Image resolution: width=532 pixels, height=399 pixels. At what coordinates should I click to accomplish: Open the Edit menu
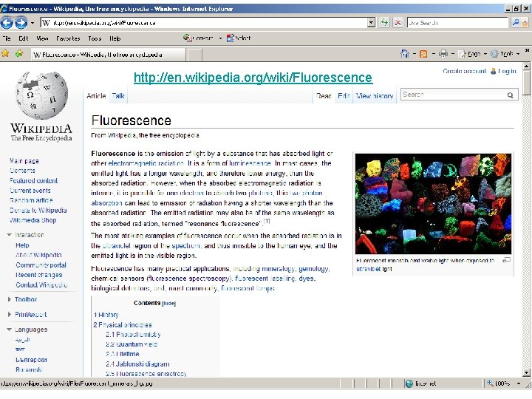24,38
